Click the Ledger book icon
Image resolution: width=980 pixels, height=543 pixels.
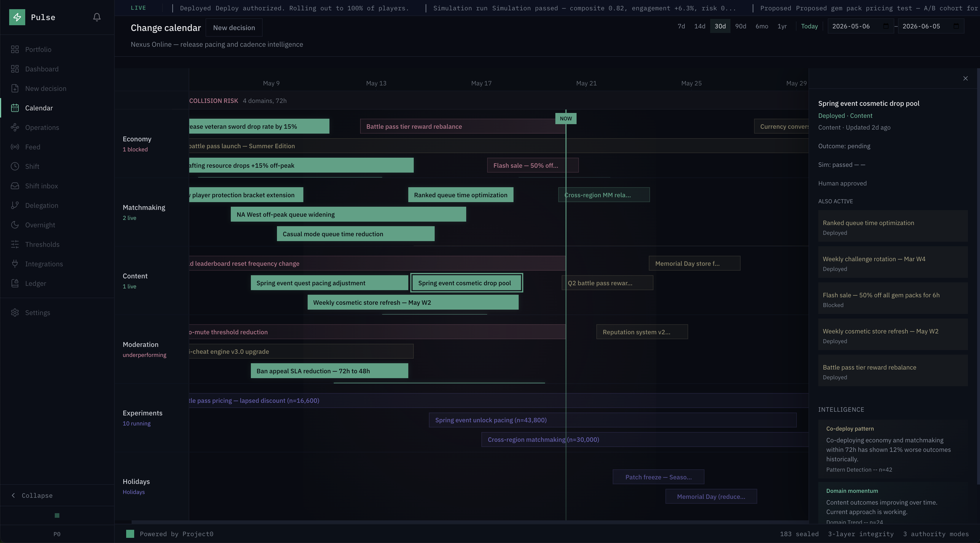pyautogui.click(x=15, y=283)
